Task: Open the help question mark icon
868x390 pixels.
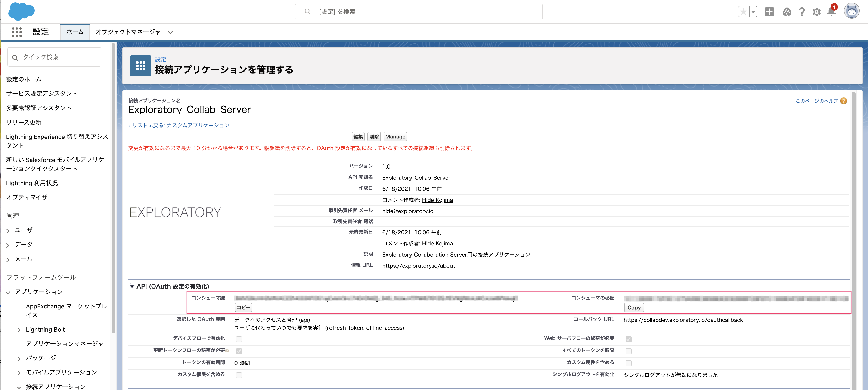Action: (x=802, y=12)
